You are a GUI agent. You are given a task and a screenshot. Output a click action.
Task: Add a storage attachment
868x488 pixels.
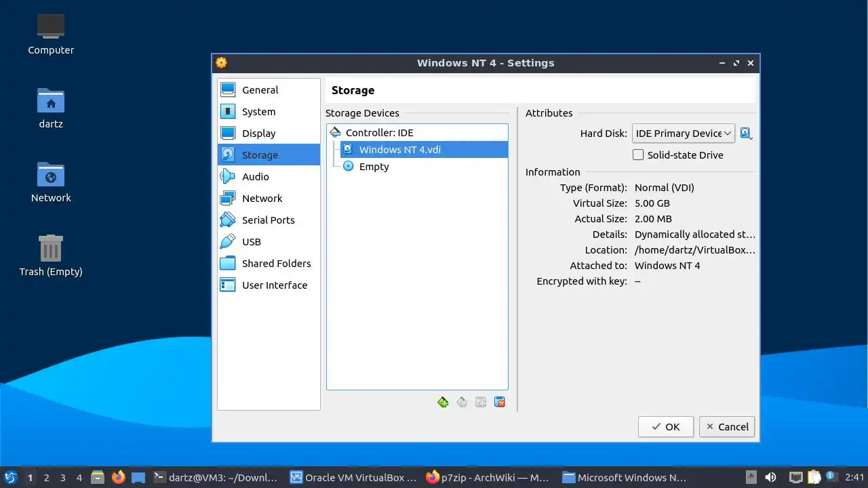(481, 403)
